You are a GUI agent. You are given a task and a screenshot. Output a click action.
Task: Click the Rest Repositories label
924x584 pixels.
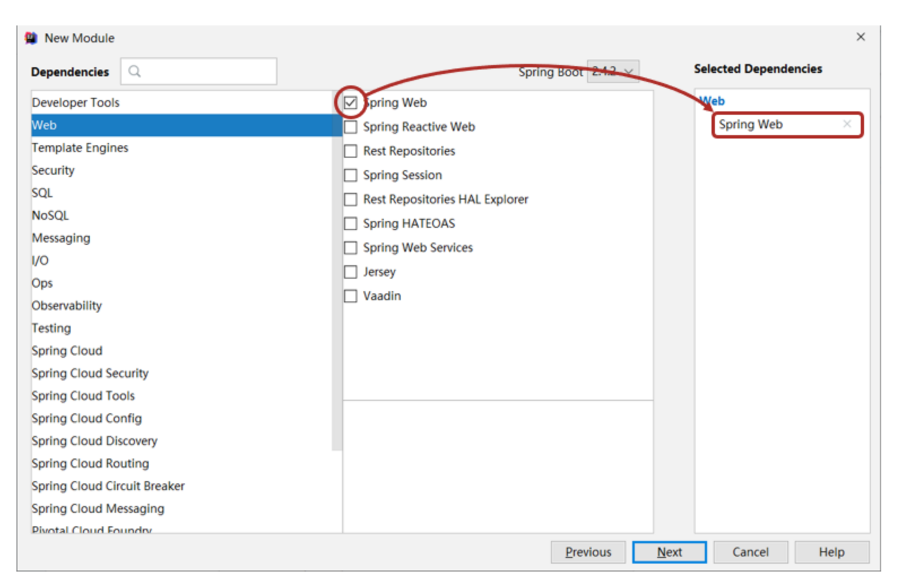pyautogui.click(x=409, y=151)
